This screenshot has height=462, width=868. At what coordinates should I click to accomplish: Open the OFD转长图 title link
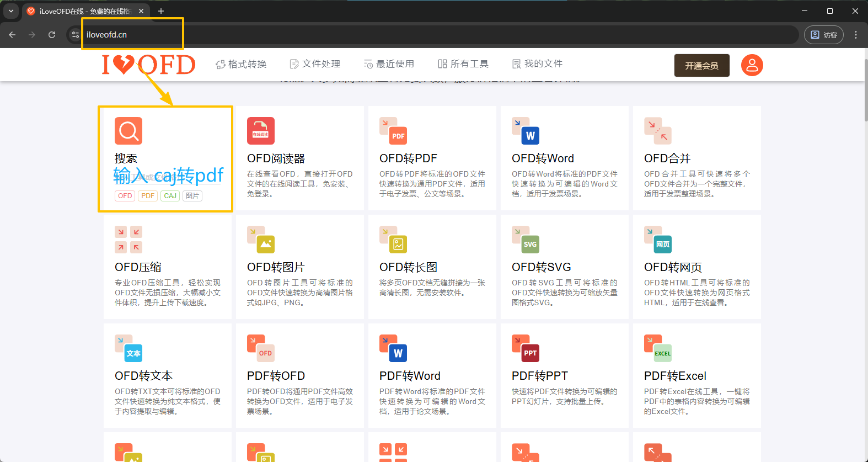[x=408, y=267]
